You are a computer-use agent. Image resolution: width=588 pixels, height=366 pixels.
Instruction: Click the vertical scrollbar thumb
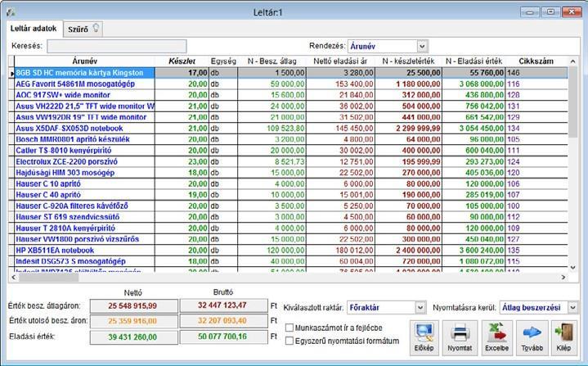coord(572,102)
